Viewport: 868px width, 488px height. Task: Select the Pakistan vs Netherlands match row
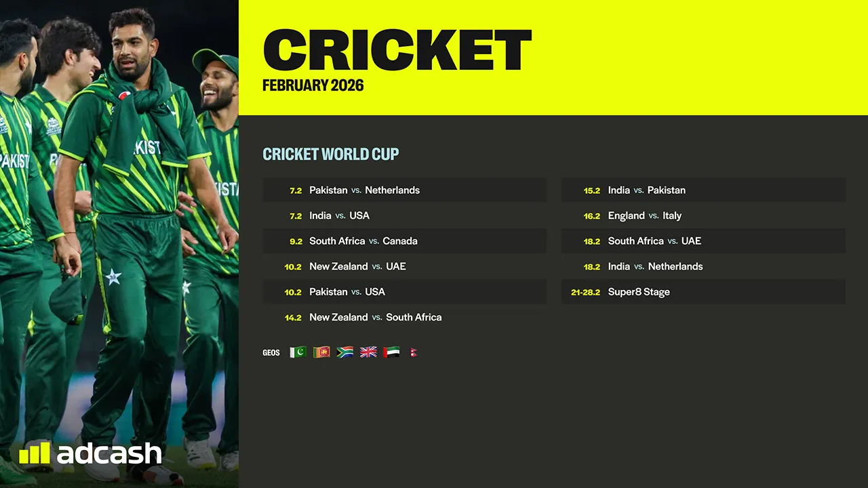point(404,190)
